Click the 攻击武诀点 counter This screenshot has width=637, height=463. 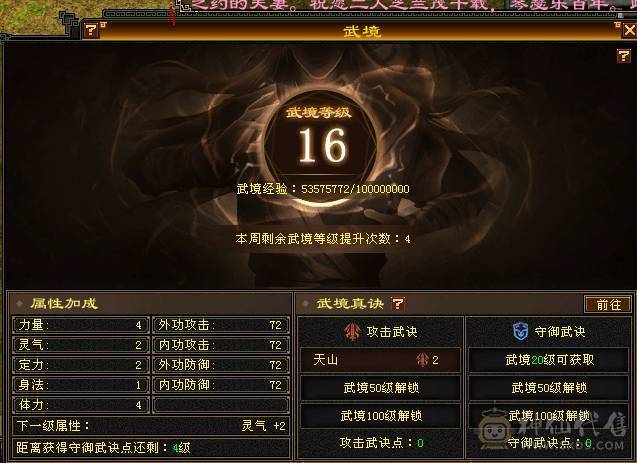click(x=381, y=443)
